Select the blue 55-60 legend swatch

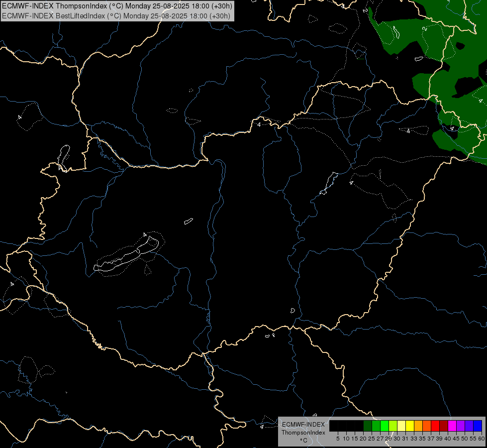tap(478, 426)
